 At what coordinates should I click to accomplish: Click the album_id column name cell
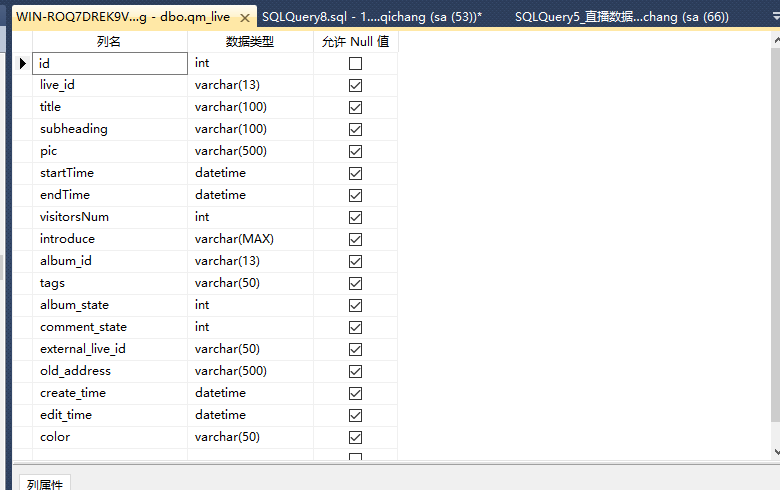110,261
